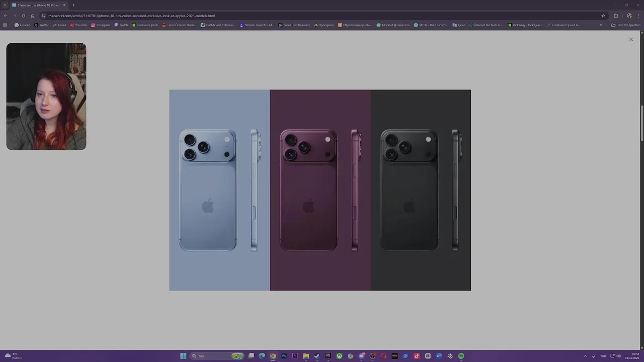Close the iPhone 18 Pro tab
The height and width of the screenshot is (362, 644).
pyautogui.click(x=64, y=5)
